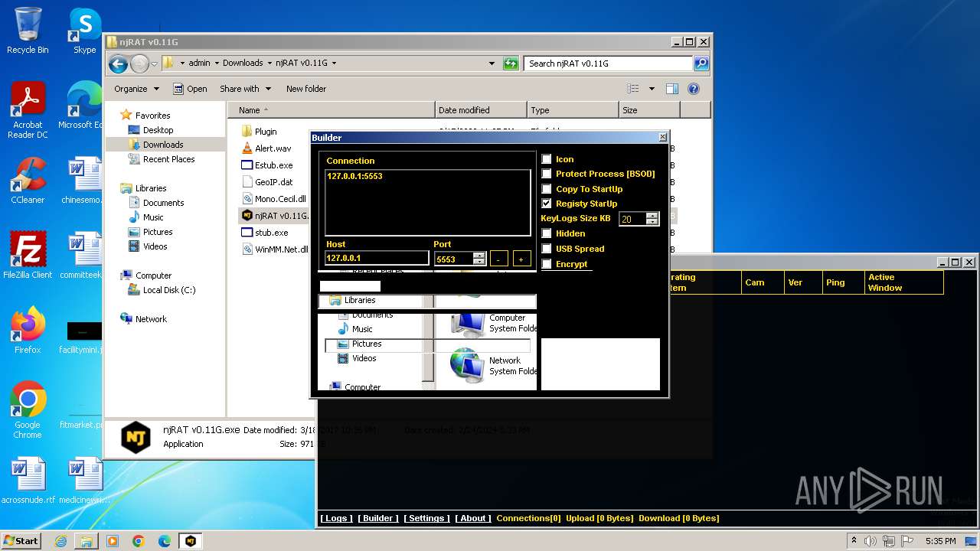Click the njRAT taskbar icon
The height and width of the screenshot is (551, 980).
tap(190, 541)
